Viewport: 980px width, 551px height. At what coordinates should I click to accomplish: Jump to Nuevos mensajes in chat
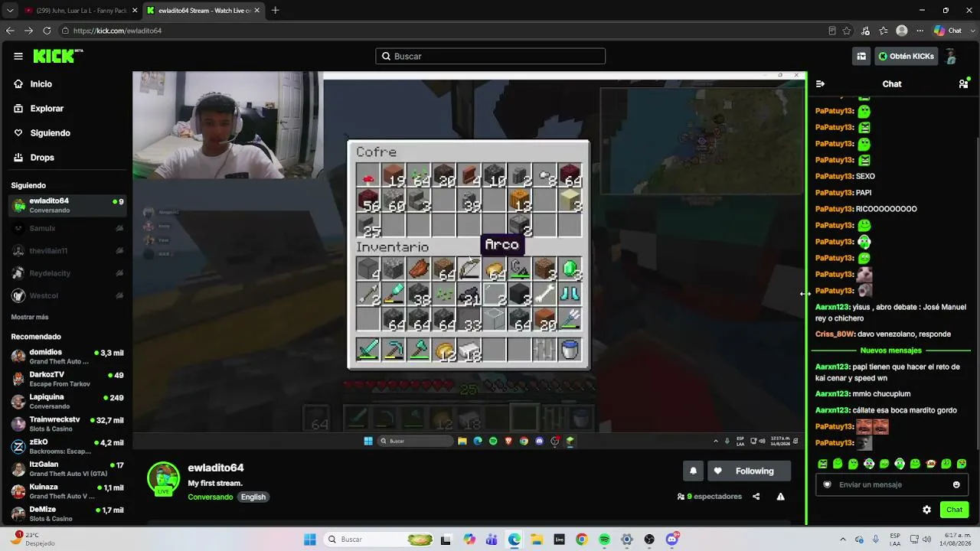coord(891,350)
